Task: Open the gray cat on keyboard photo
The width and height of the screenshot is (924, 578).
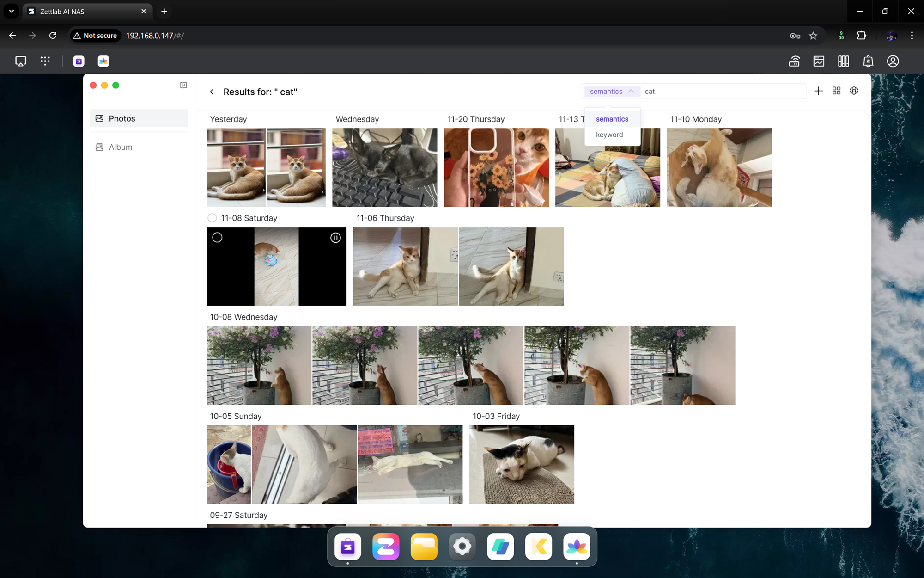Action: click(384, 167)
